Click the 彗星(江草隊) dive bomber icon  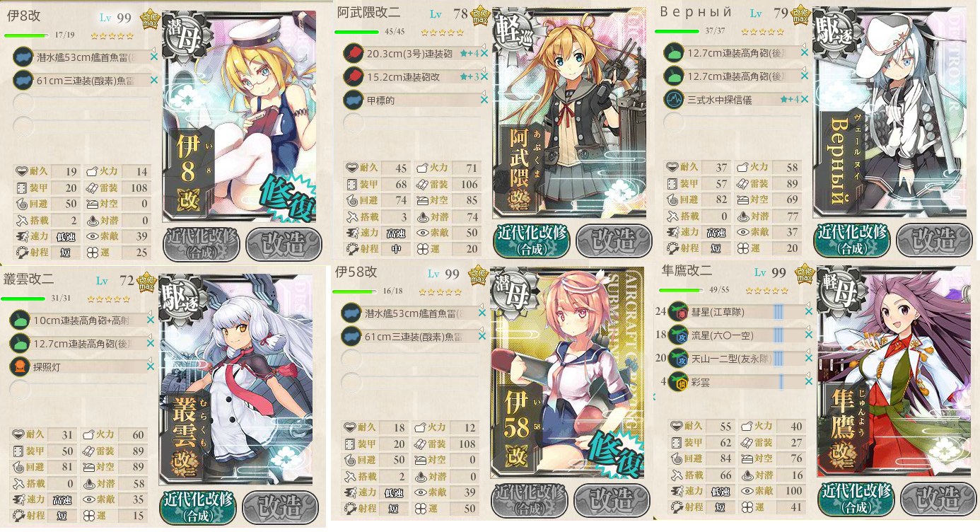coord(679,311)
